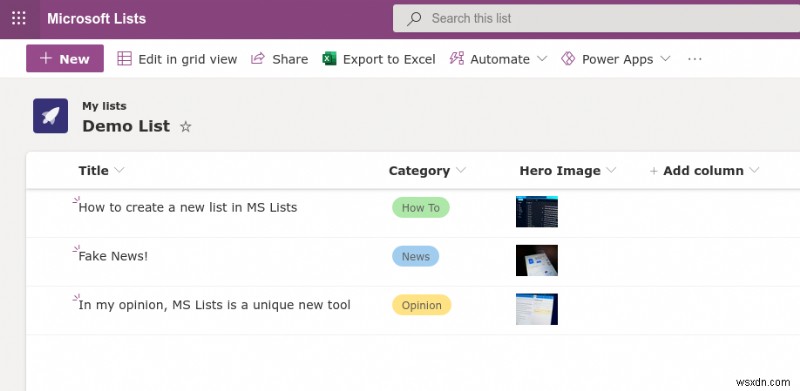Click the Edit in grid view icon
The image size is (800, 391).
point(124,59)
